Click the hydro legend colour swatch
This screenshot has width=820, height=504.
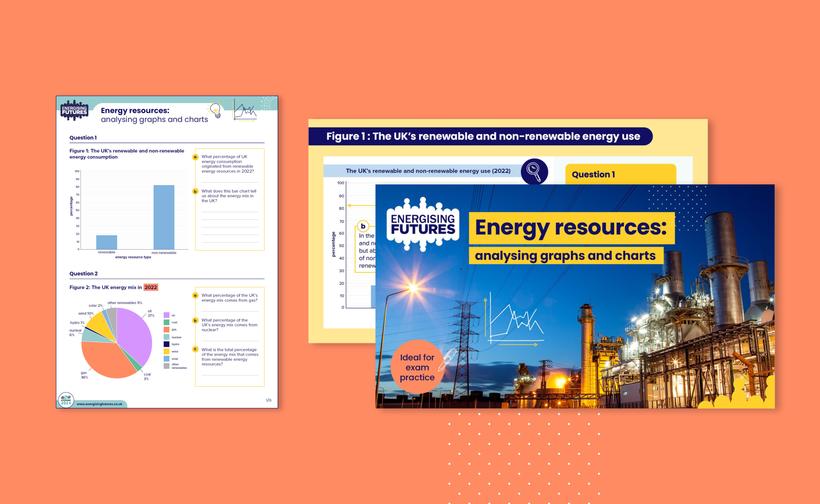[x=167, y=344]
